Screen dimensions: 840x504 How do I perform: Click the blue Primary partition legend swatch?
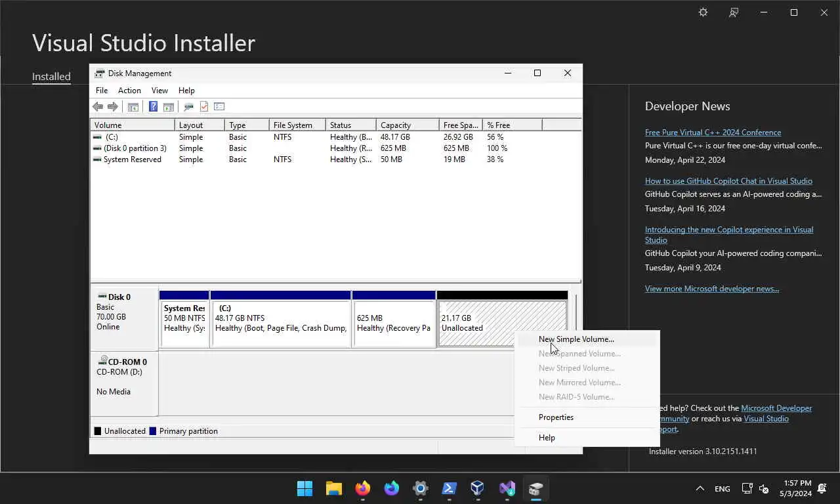(x=153, y=431)
